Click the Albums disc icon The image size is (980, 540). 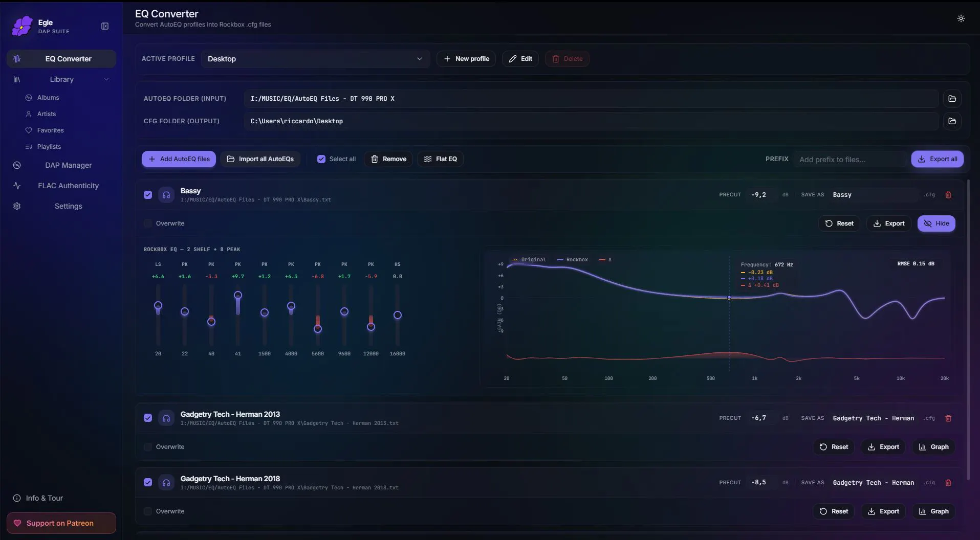click(29, 98)
